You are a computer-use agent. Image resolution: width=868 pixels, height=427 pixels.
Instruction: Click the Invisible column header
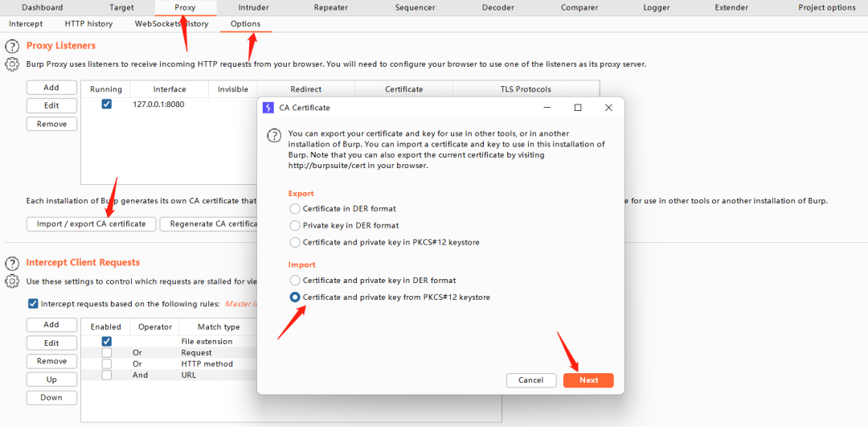233,89
